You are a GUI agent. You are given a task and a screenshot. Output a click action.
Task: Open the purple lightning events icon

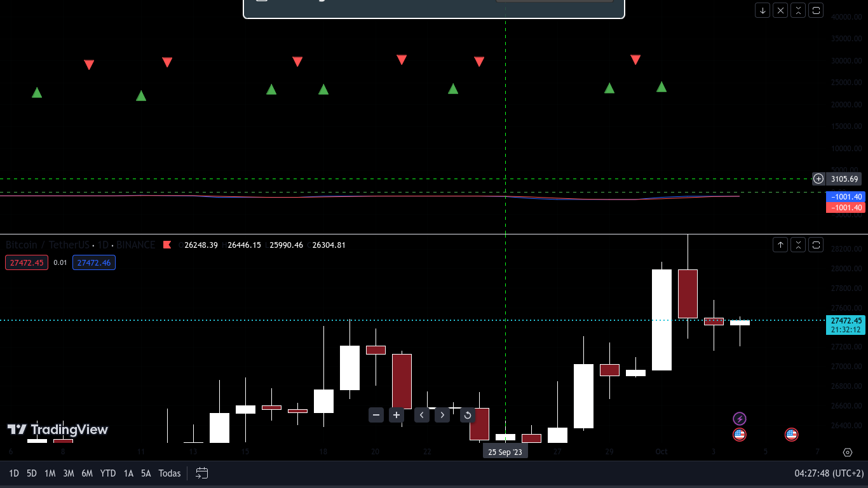(740, 418)
